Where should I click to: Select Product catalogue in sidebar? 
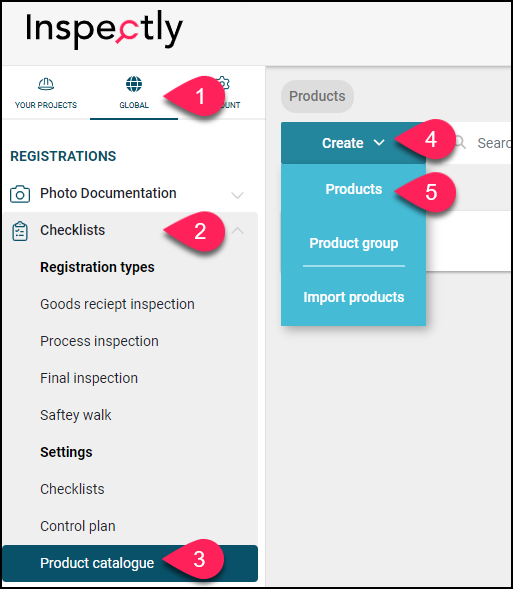click(x=130, y=563)
